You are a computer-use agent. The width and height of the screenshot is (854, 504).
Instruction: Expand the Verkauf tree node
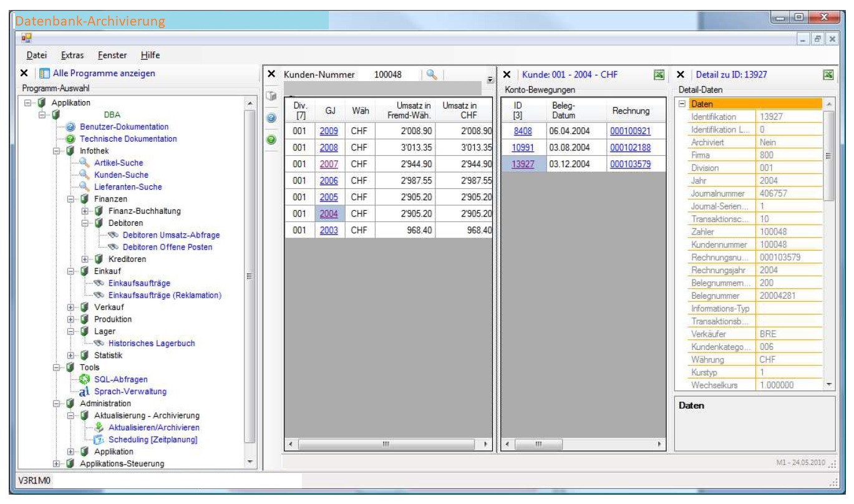72,307
